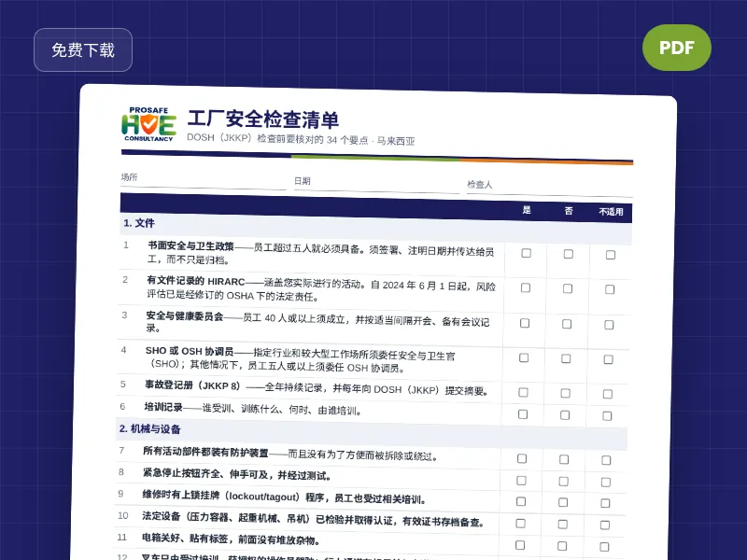Check 是 for row 10 法定设备
This screenshot has height=560, width=747.
coord(521,524)
